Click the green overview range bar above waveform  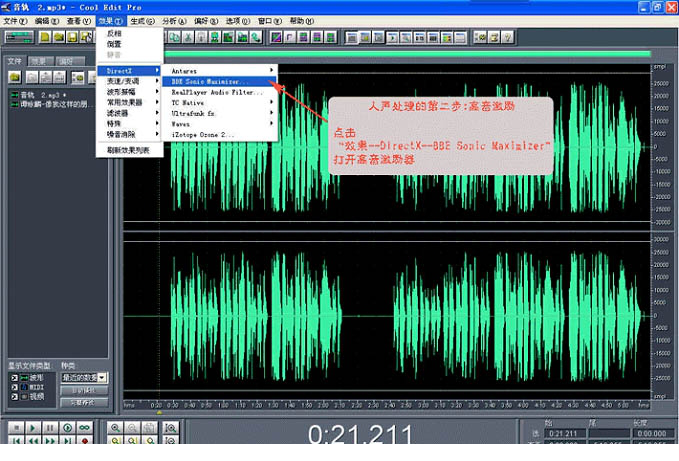coord(407,54)
